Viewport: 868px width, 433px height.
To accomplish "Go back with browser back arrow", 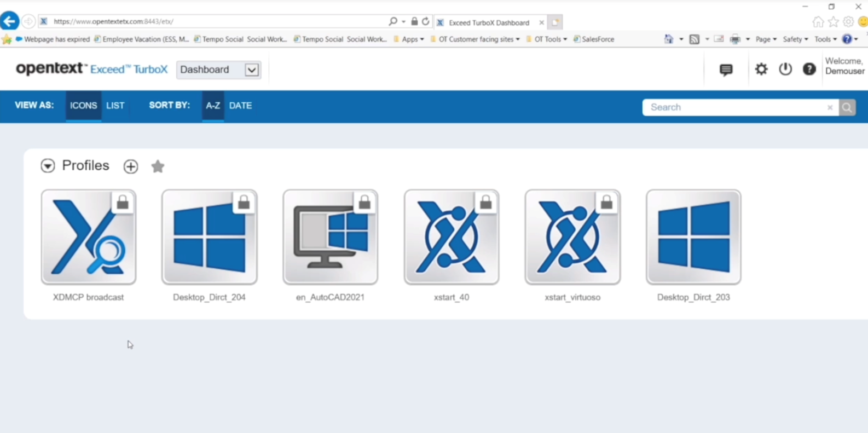I will [9, 21].
